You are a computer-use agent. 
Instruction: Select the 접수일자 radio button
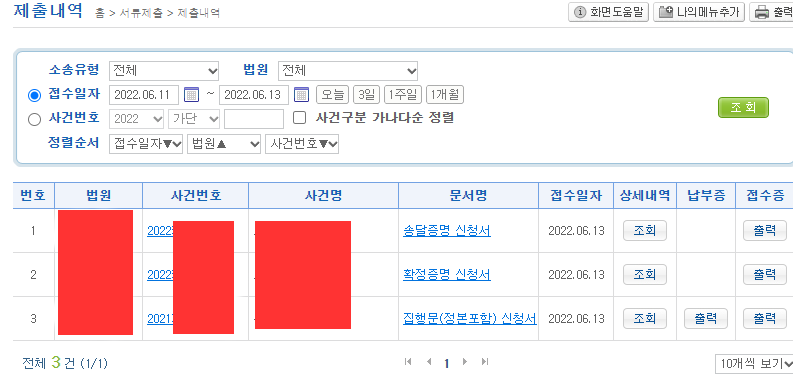pos(34,95)
